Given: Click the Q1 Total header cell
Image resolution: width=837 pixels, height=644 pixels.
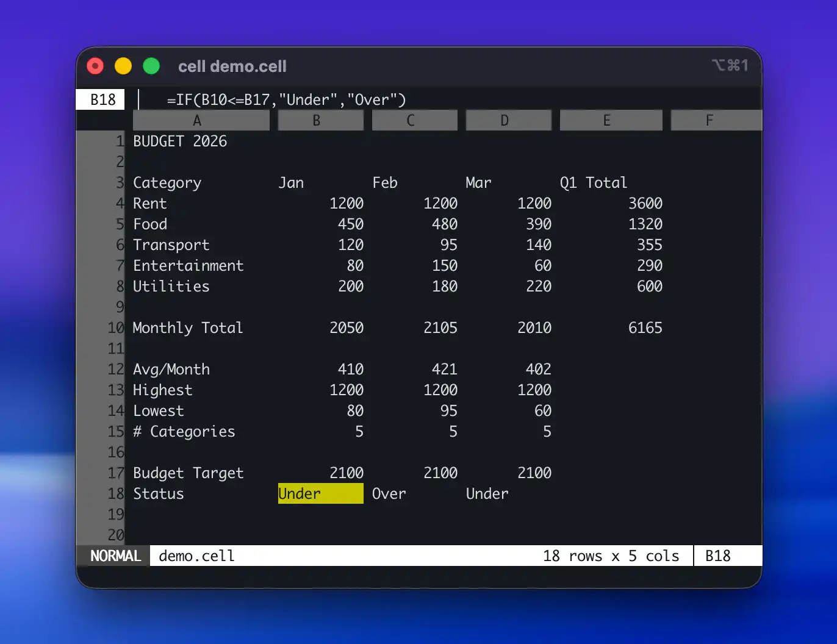Looking at the screenshot, I should point(593,183).
